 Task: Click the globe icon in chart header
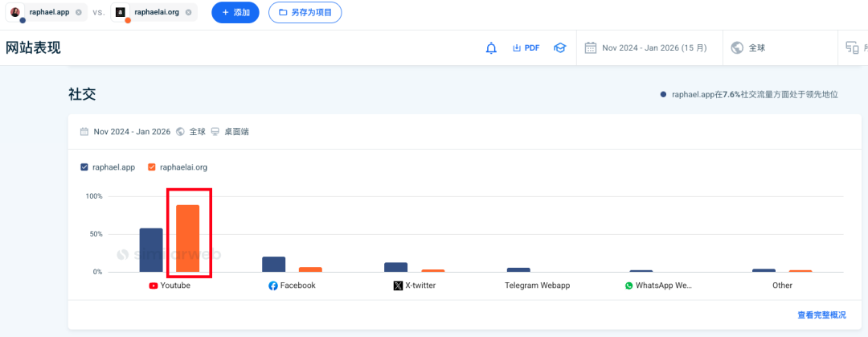tap(180, 132)
